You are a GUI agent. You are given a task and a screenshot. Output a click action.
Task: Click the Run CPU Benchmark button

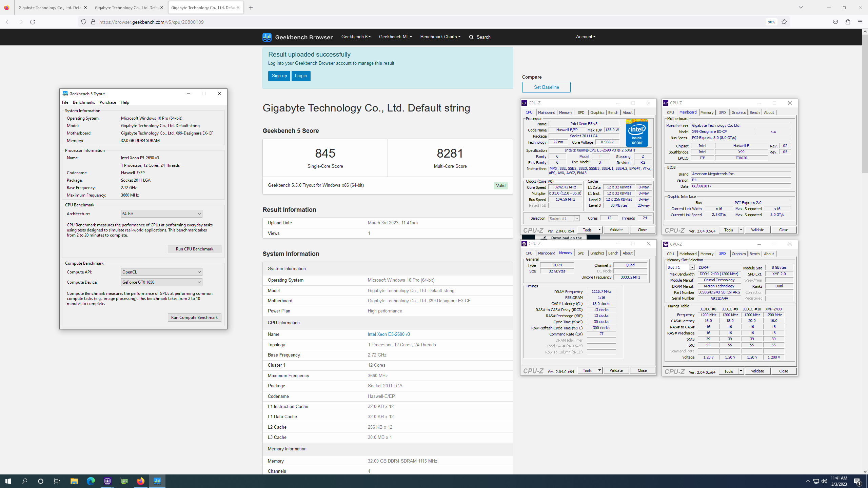[x=195, y=249]
